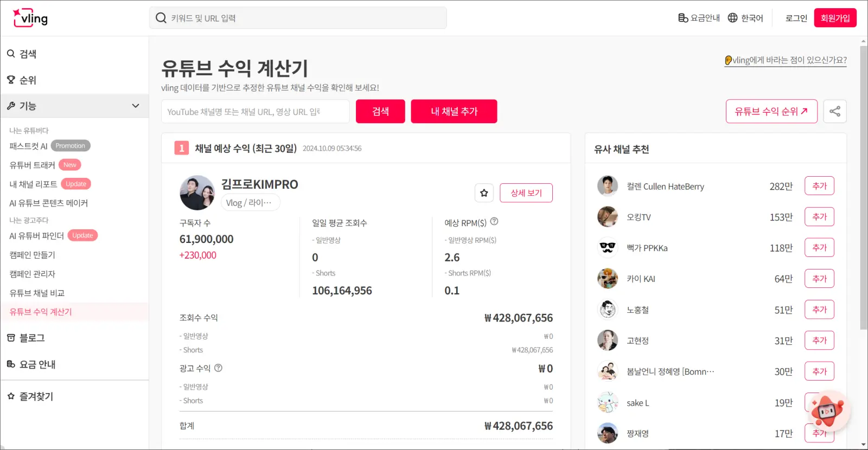The image size is (868, 450).
Task: Add 컬렌 Cullen HateBerry channel
Action: [x=819, y=186]
